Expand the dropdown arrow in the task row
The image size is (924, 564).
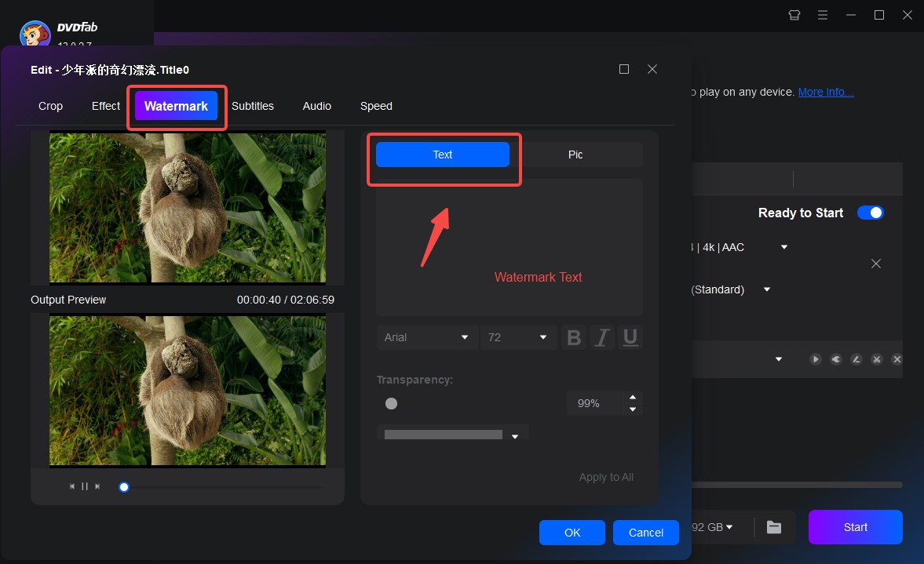point(779,359)
